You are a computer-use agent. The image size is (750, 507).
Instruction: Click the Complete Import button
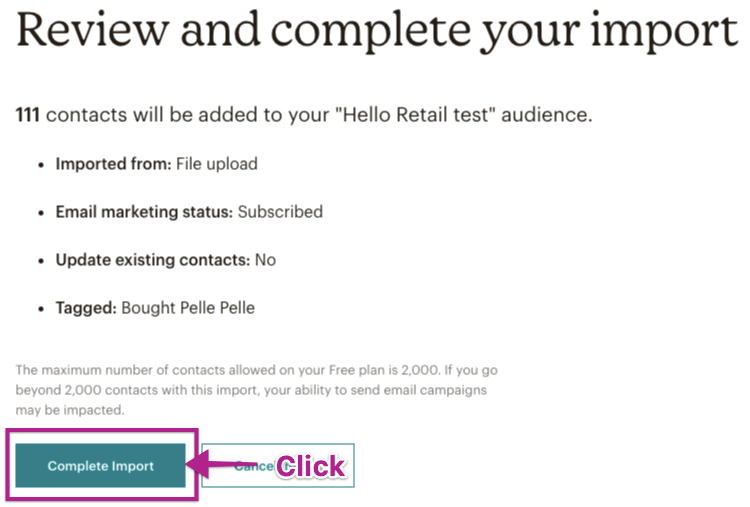[100, 465]
